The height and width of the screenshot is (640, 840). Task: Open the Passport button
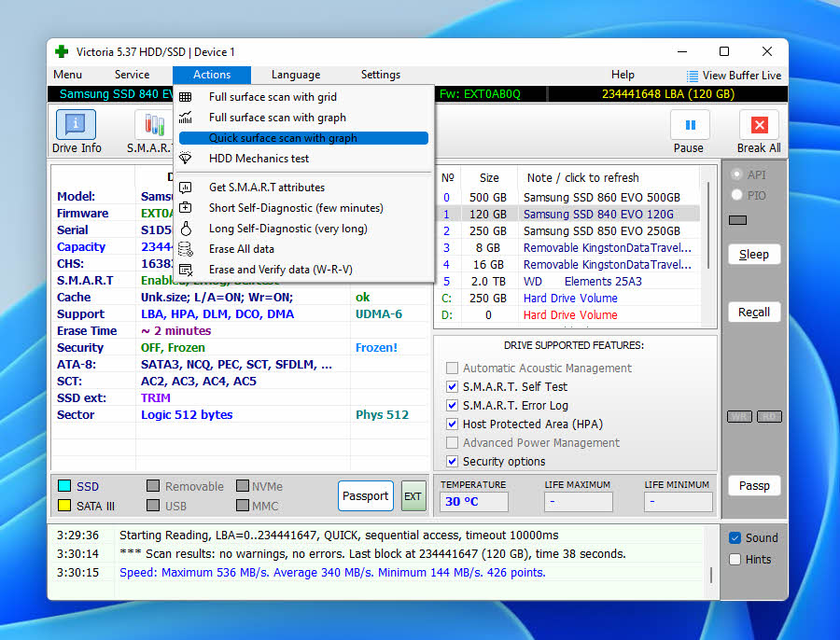click(x=365, y=496)
